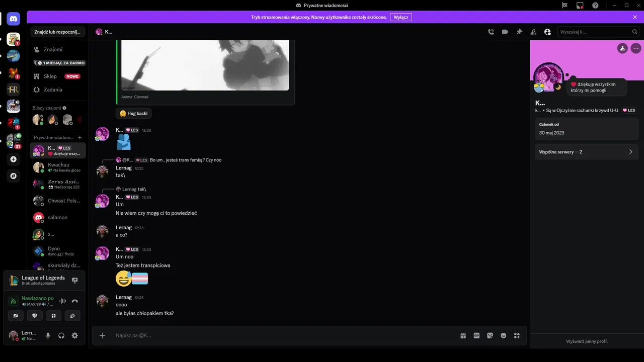Share League of Legends screen icon
Screen dimensions: 644x362
click(x=75, y=280)
